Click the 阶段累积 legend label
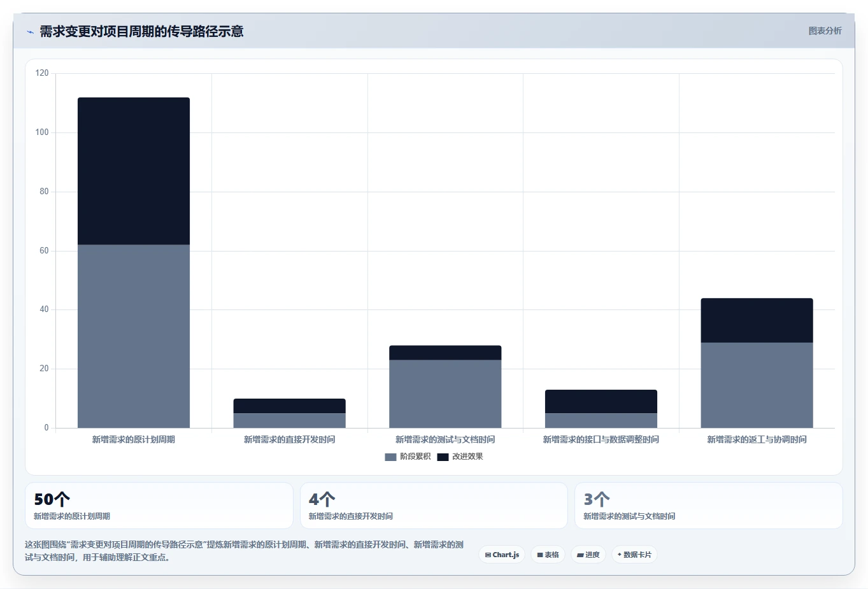This screenshot has width=868, height=589. tap(415, 457)
